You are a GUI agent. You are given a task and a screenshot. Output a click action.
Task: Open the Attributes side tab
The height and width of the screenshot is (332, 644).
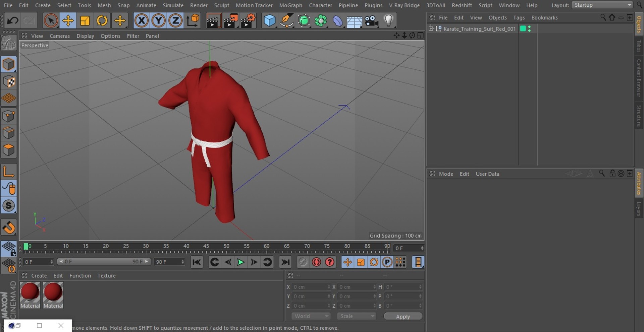(x=639, y=183)
